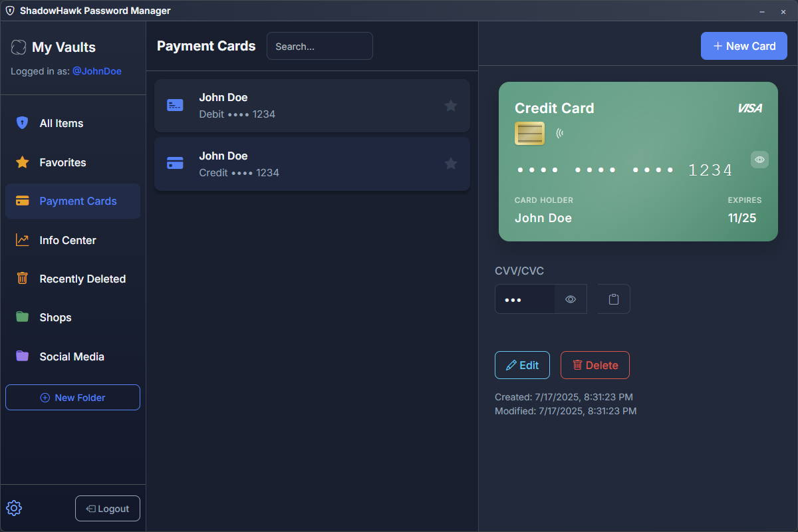Click the Edit button

(522, 365)
